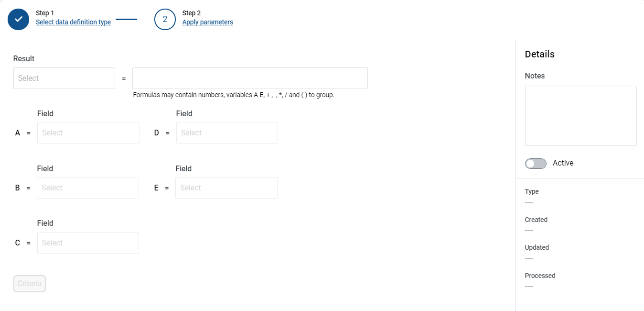644x311 pixels.
Task: Click the Type value placeholder dashes
Action: click(x=529, y=202)
